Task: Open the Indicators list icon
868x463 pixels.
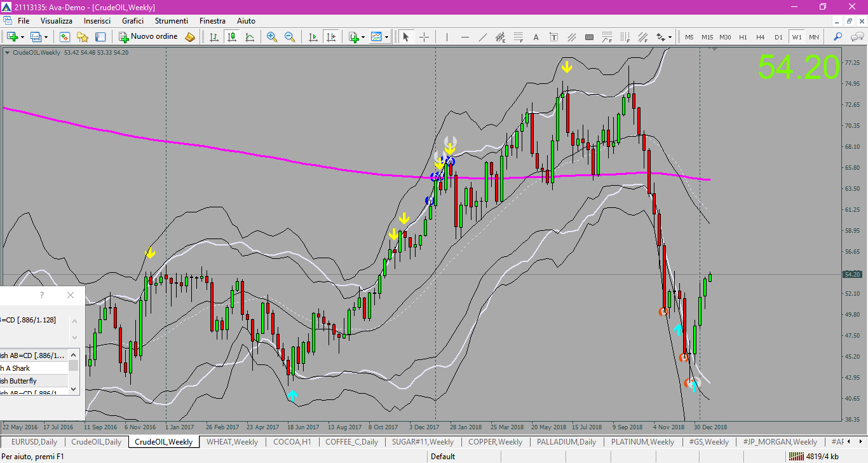Action: [353, 37]
